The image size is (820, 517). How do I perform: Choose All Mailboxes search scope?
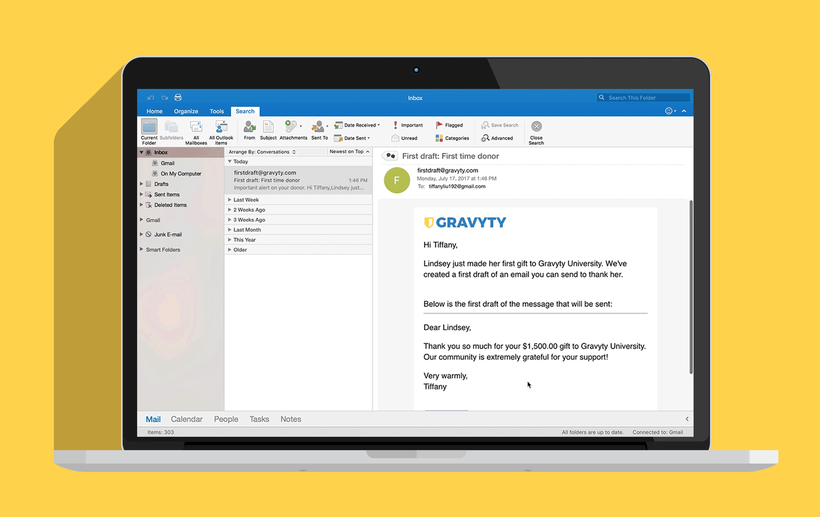coord(196,132)
